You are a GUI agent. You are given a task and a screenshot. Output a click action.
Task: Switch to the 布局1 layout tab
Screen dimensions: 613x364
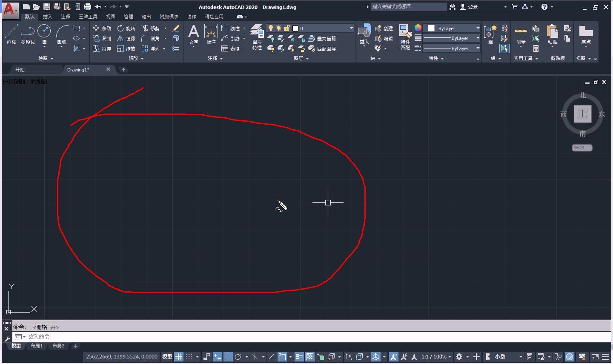click(x=37, y=346)
